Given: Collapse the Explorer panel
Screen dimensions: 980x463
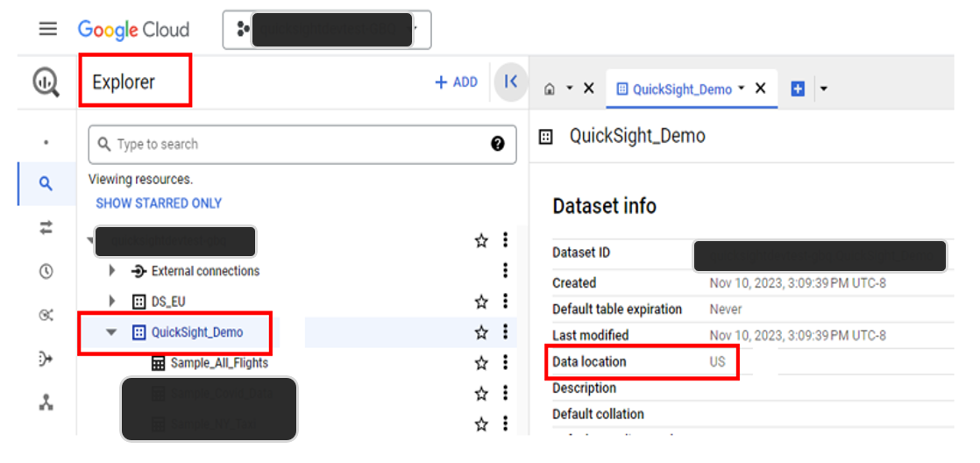Looking at the screenshot, I should (511, 82).
